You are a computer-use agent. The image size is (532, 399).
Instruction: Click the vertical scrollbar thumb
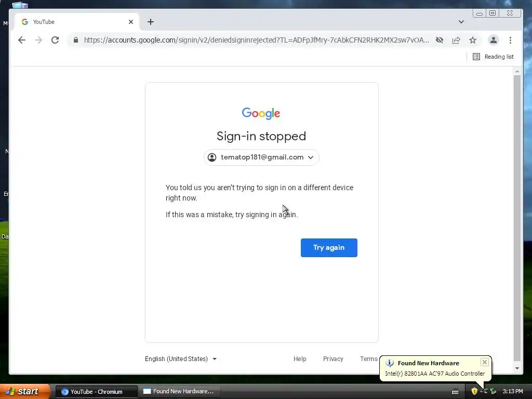517,218
